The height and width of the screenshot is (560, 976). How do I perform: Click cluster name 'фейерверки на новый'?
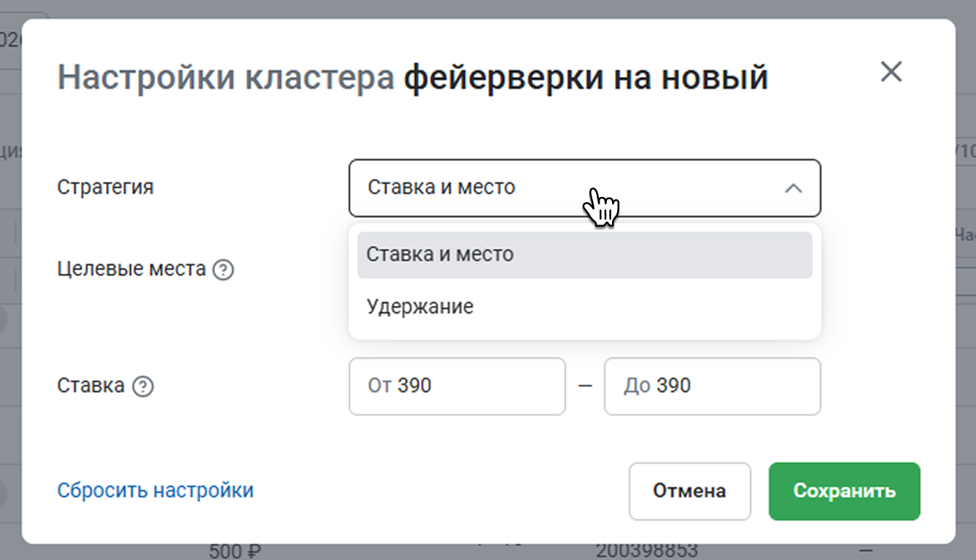click(586, 77)
